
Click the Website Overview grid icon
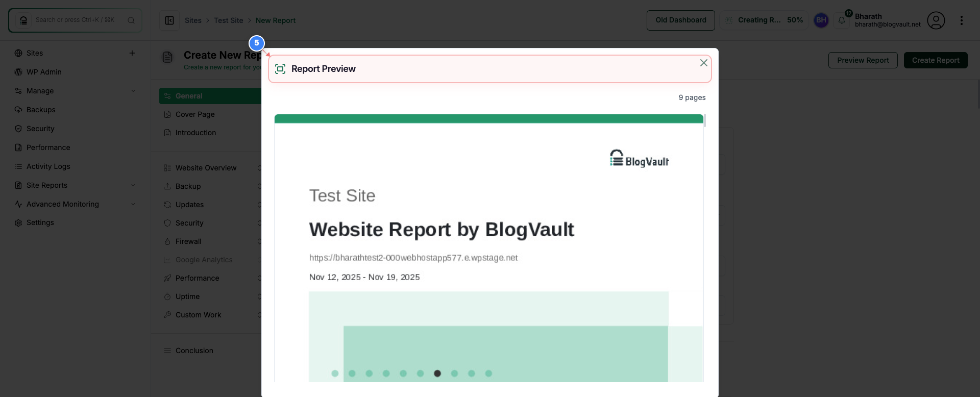tap(167, 168)
